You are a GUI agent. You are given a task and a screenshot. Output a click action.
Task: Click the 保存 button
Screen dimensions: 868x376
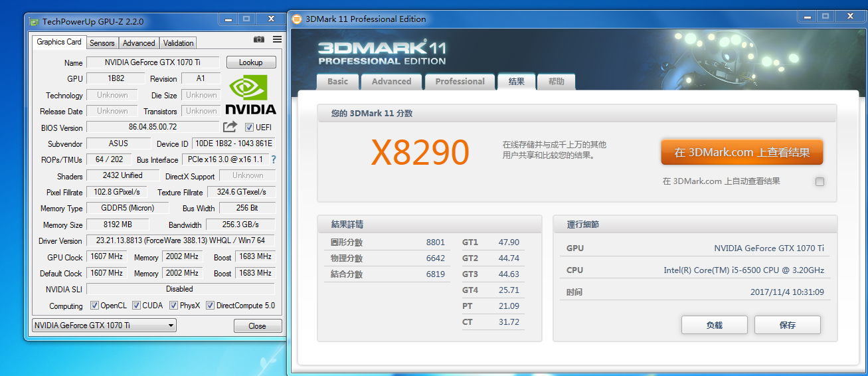point(788,325)
